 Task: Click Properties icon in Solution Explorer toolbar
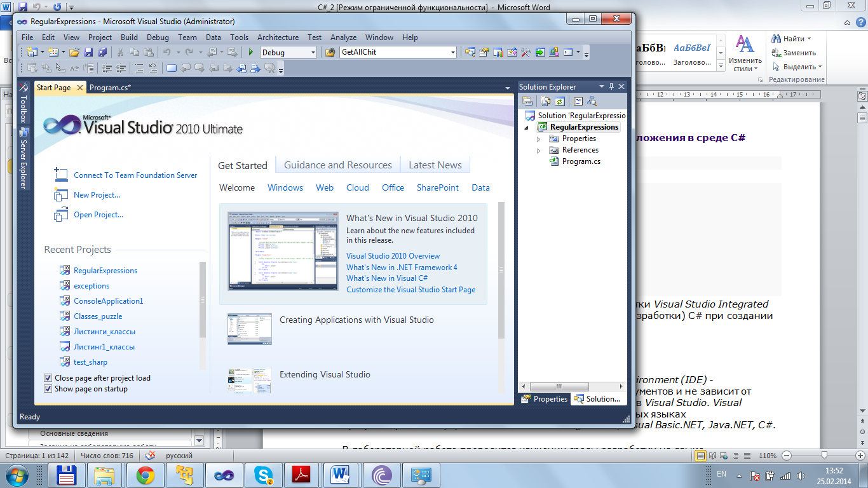[527, 100]
